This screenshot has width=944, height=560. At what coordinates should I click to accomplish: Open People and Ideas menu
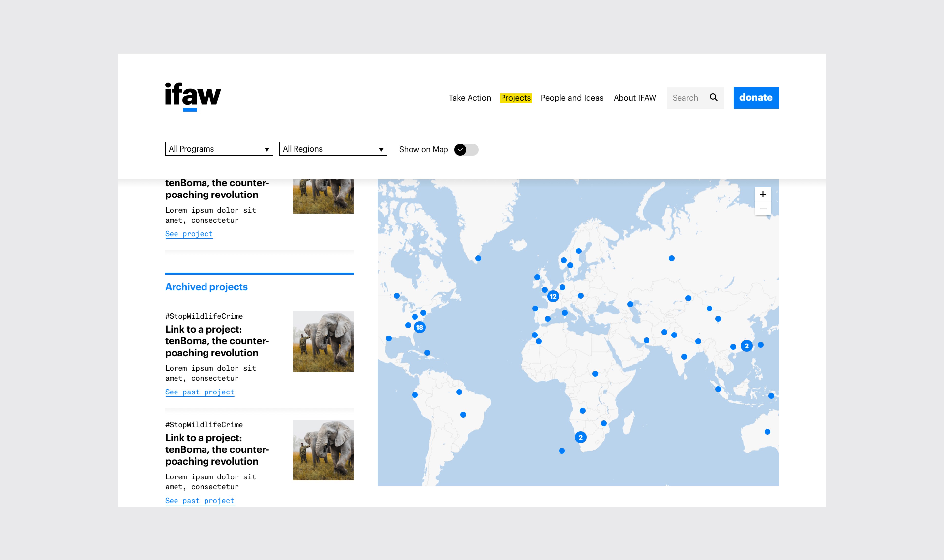pyautogui.click(x=572, y=98)
